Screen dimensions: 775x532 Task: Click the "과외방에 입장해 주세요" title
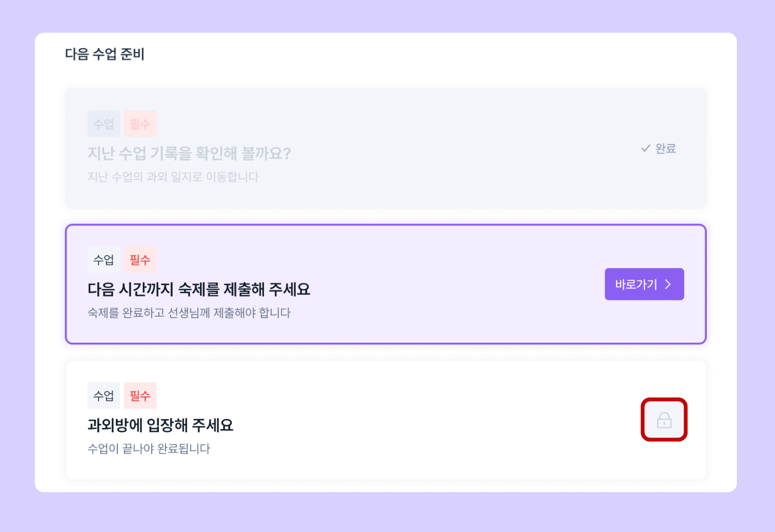[x=161, y=425]
